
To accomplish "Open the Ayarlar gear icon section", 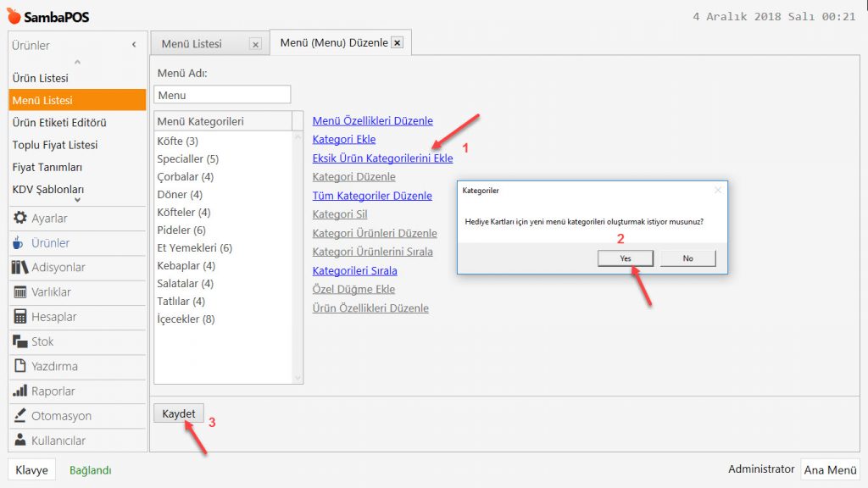I will point(19,219).
